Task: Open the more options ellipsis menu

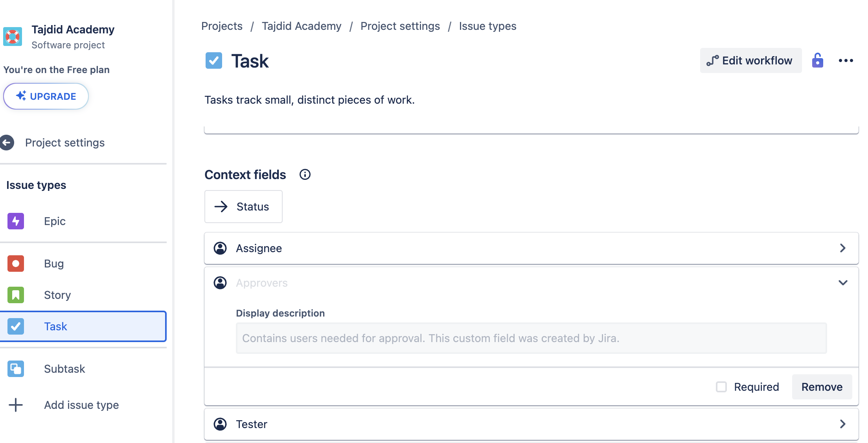Action: point(846,60)
